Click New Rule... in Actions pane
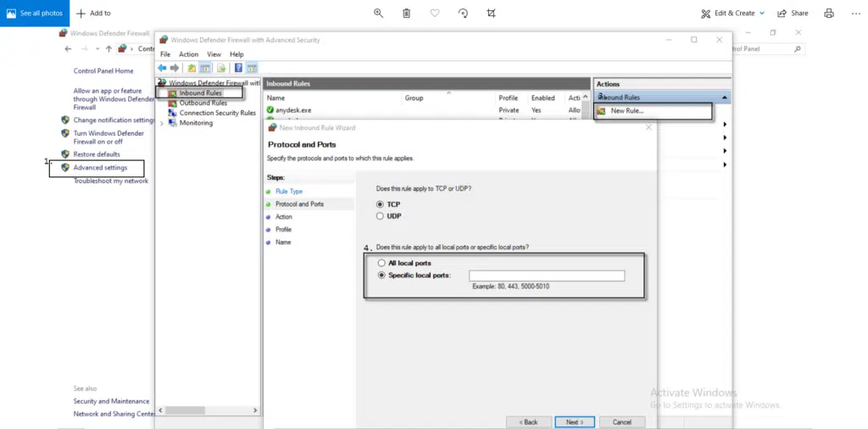Screen dimensions: 868x429 click(x=627, y=111)
